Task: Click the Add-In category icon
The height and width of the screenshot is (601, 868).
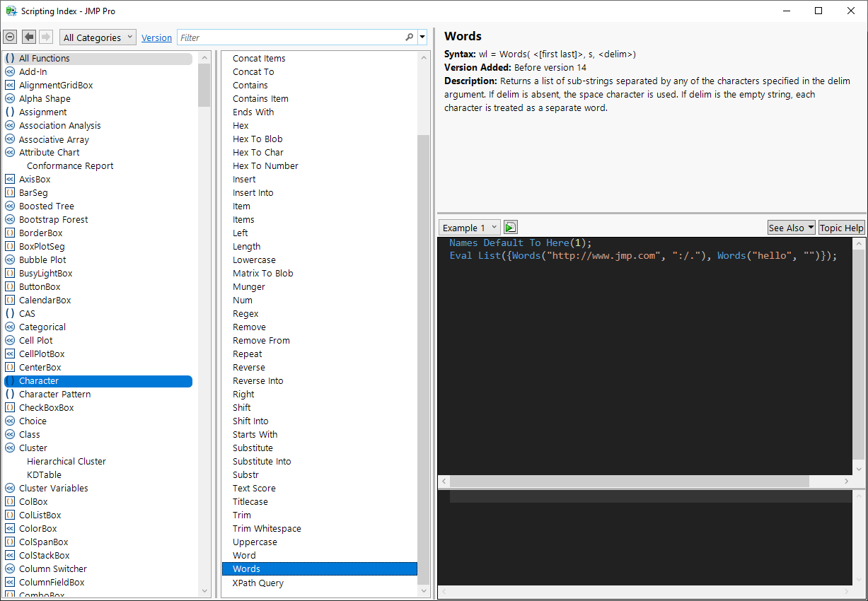Action: point(10,72)
